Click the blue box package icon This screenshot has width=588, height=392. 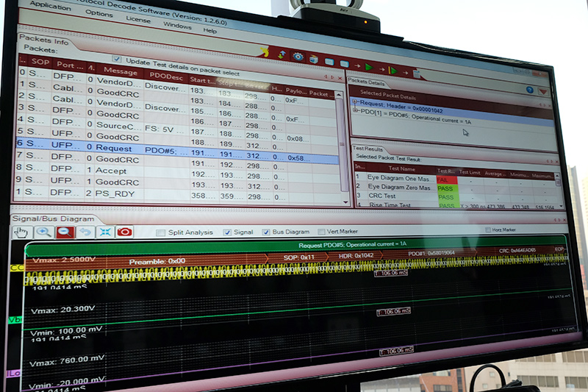pyautogui.click(x=314, y=60)
